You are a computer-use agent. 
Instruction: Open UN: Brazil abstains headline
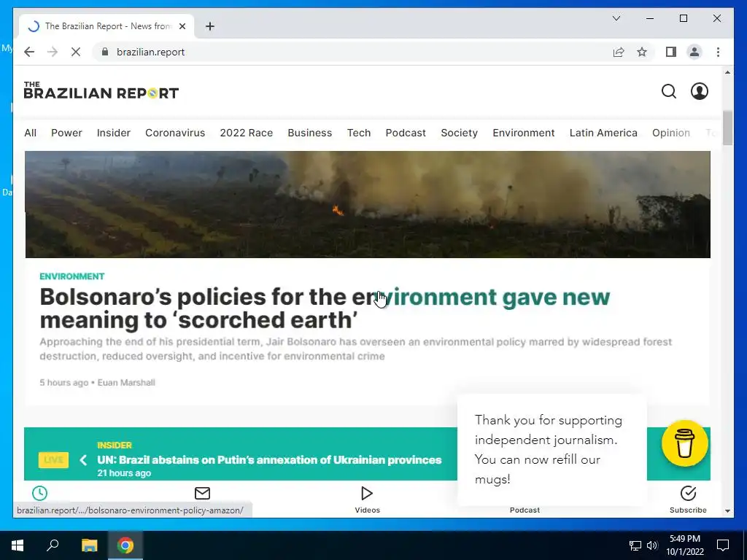coord(269,459)
